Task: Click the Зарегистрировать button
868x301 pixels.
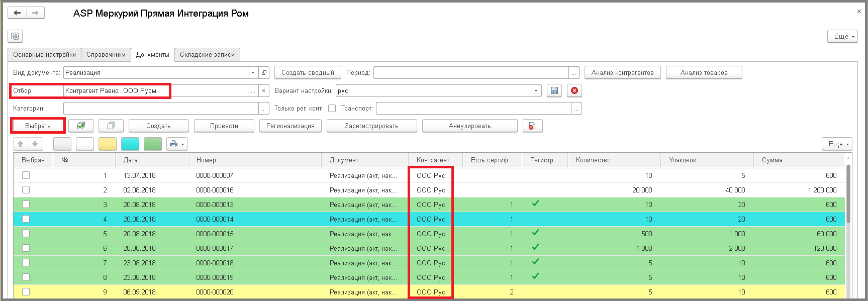Action: pyautogui.click(x=372, y=126)
